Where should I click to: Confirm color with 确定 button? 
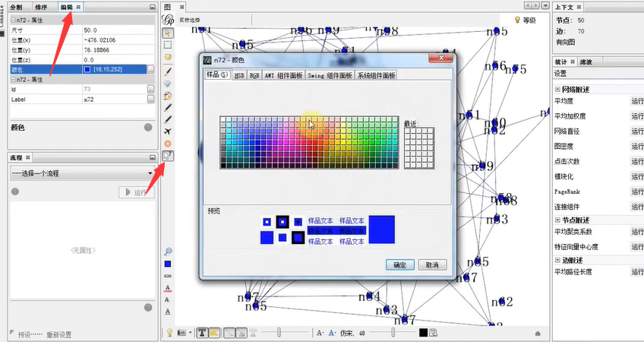tap(400, 264)
